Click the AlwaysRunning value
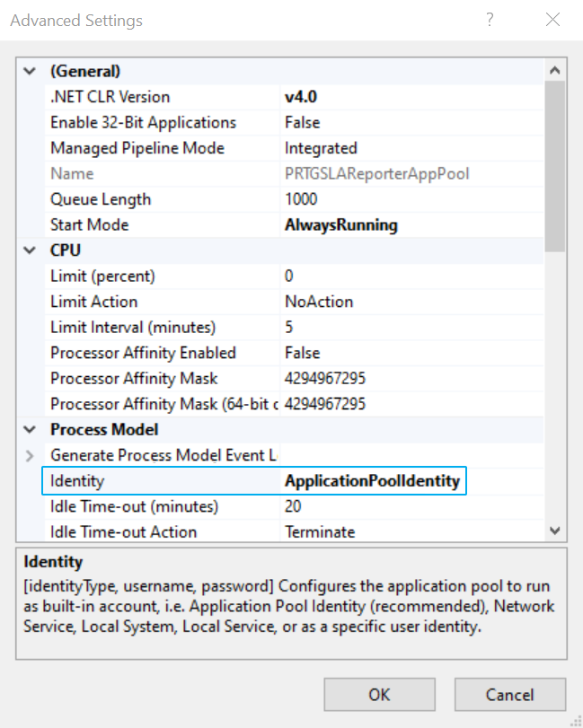Viewport: 583px width, 728px height. pos(341,225)
